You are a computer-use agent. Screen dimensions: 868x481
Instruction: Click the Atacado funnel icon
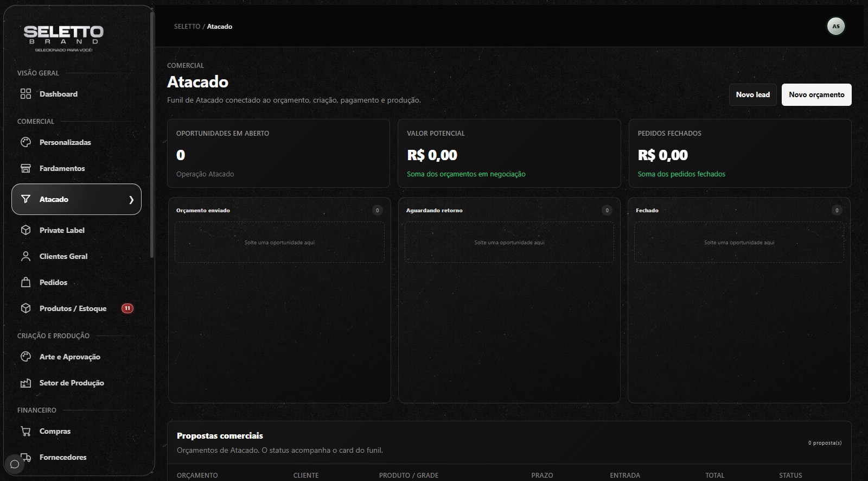(25, 199)
